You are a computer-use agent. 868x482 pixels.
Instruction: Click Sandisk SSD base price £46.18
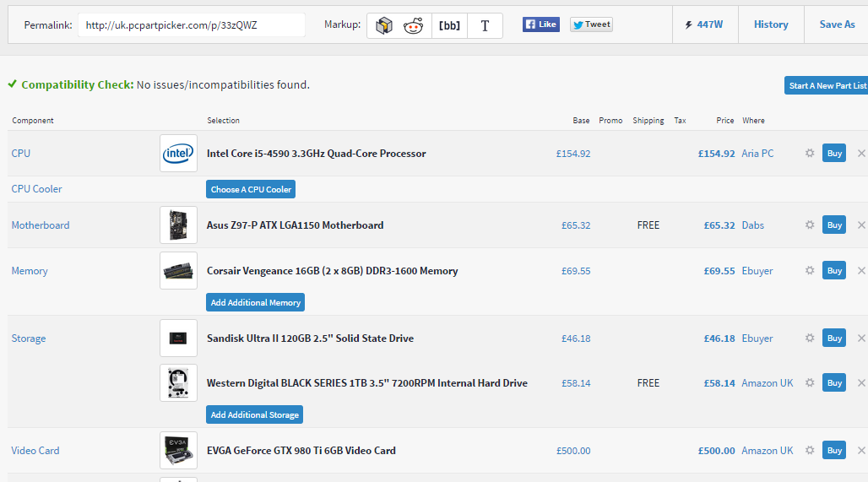pyautogui.click(x=576, y=338)
